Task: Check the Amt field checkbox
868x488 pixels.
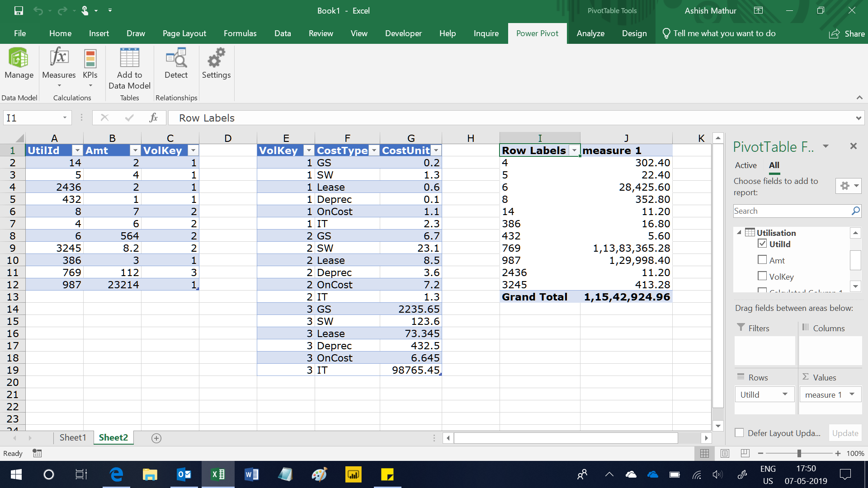Action: click(762, 260)
